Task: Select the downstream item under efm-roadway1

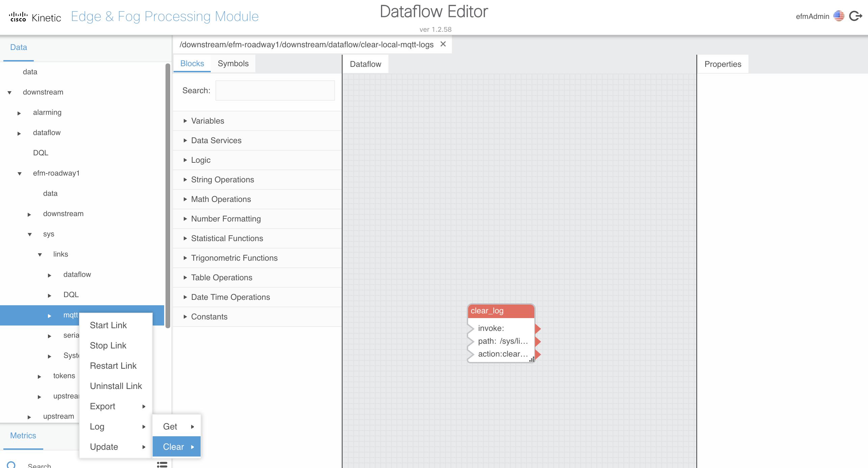Action: click(x=63, y=214)
